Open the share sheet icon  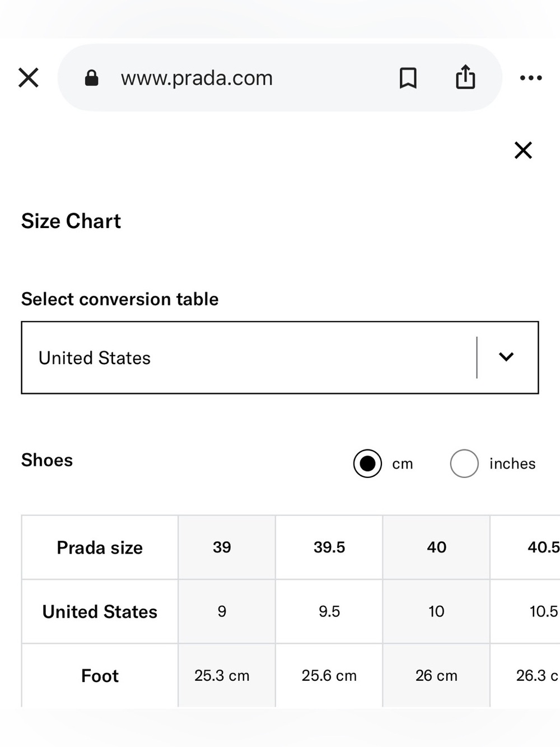coord(465,77)
